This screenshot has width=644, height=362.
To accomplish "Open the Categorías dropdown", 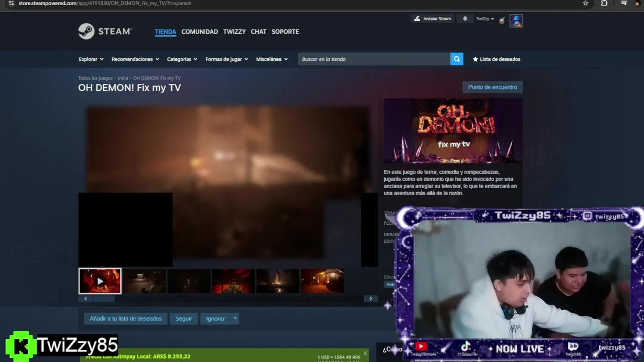I will click(x=182, y=59).
